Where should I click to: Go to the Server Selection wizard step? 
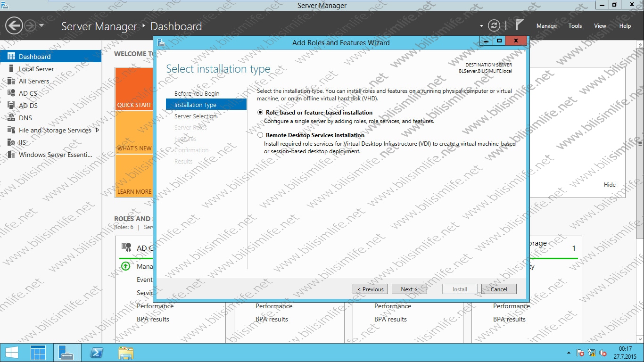pos(195,116)
